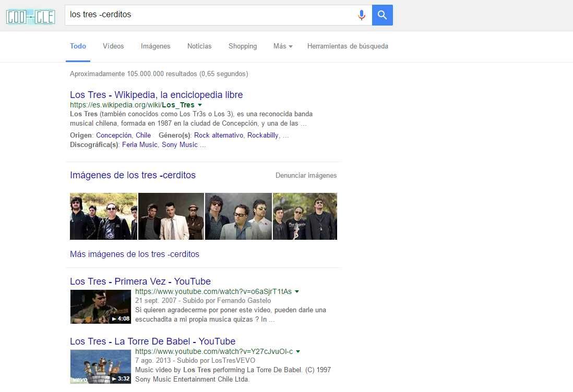Click the 'Sony Music' label link
The image size is (573, 392).
180,144
